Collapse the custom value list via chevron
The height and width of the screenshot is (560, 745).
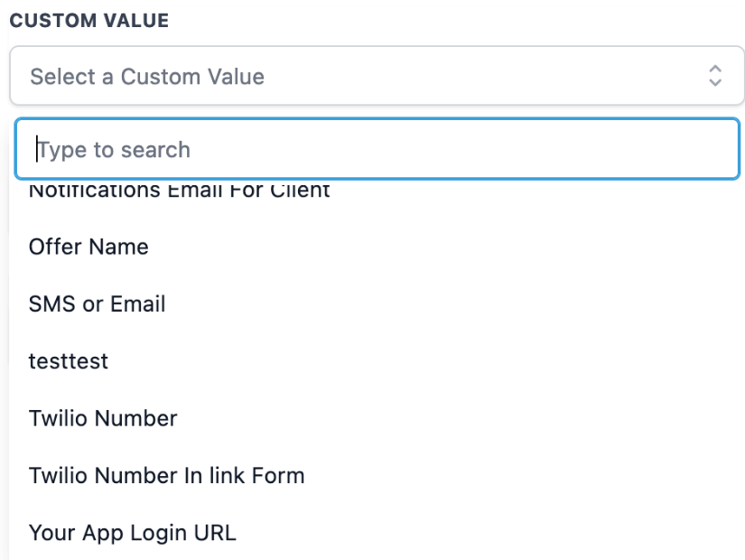tap(715, 76)
